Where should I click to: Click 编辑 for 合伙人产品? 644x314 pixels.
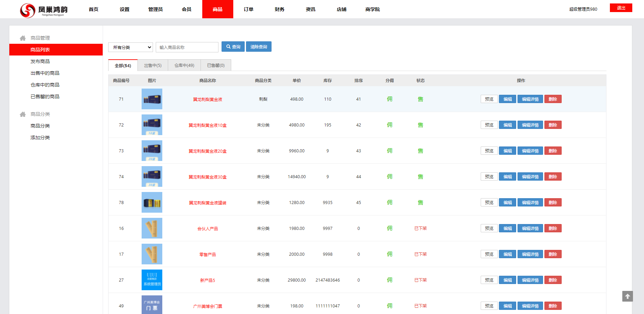coord(508,228)
